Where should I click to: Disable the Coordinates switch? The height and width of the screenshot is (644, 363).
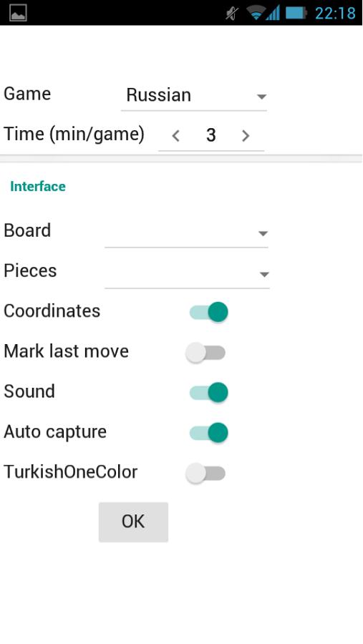(x=208, y=312)
